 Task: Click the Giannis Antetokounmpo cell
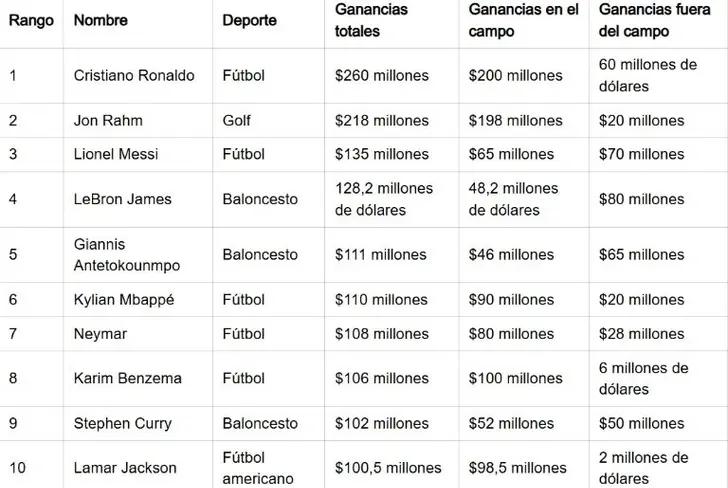pos(124,255)
